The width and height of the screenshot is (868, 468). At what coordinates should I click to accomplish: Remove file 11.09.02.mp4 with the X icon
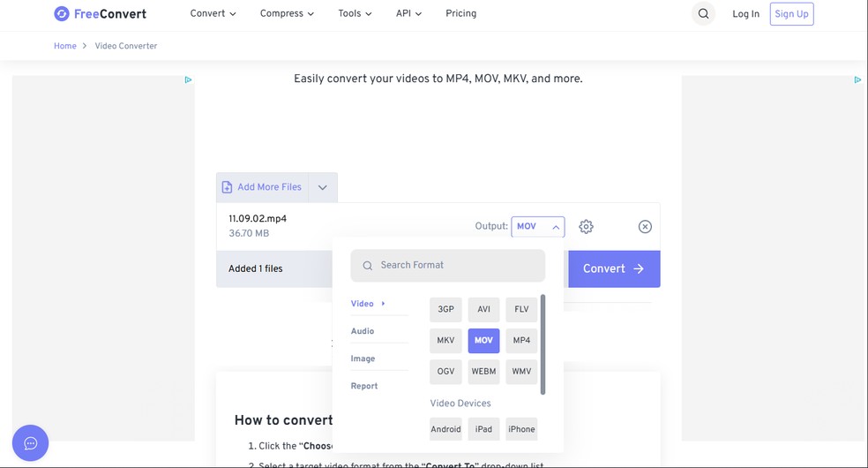coord(645,227)
